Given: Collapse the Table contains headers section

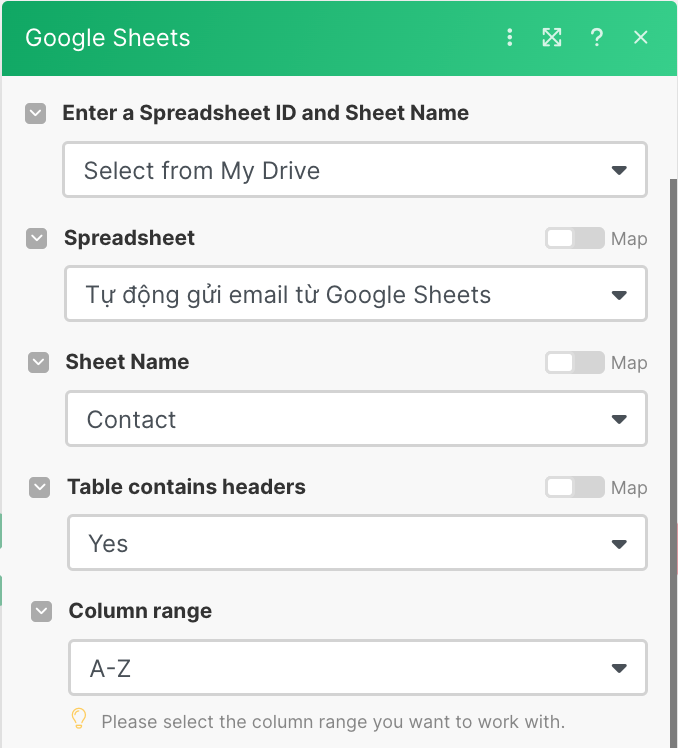Looking at the screenshot, I should pos(40,487).
